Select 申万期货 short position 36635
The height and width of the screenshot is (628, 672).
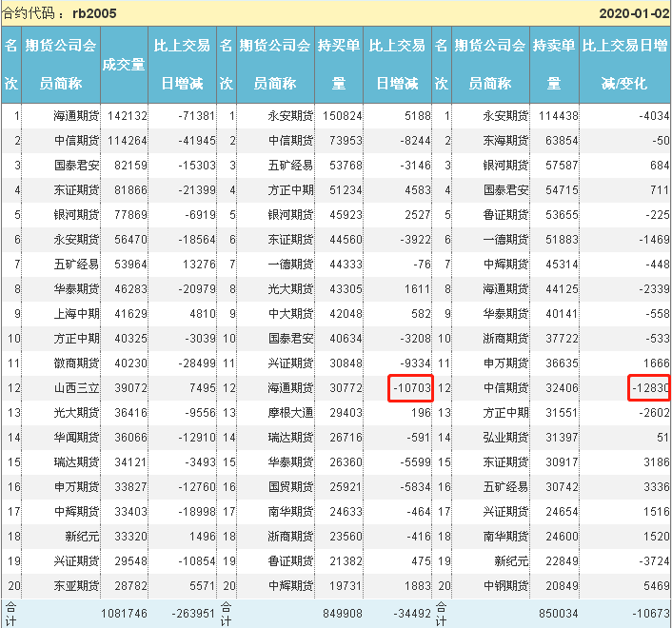point(562,363)
